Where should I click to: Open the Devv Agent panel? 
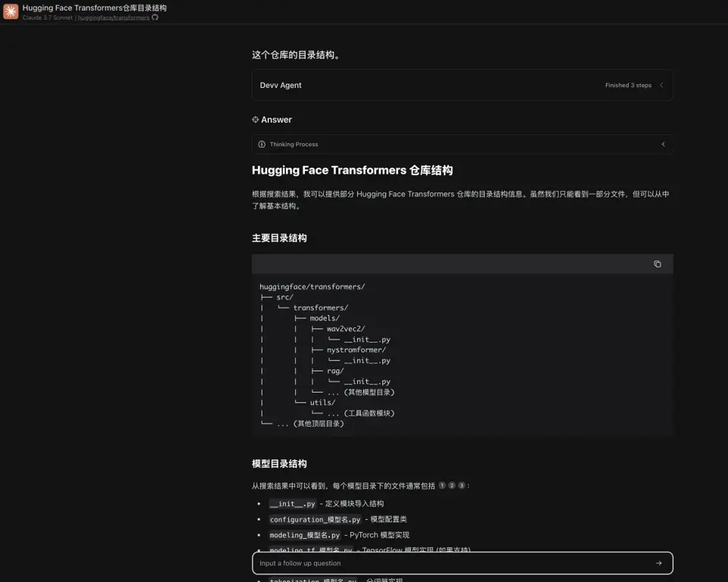point(463,85)
